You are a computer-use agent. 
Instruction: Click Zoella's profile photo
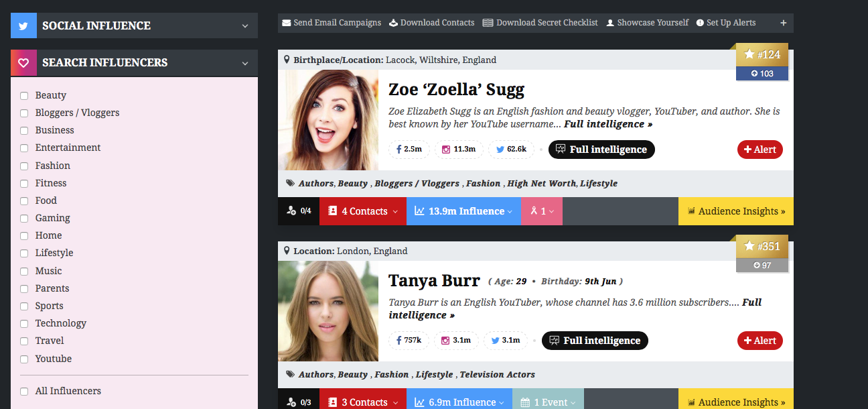pyautogui.click(x=328, y=120)
